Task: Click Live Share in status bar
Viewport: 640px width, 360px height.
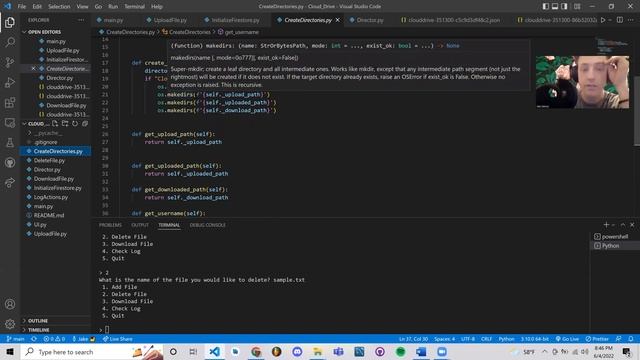Action: point(118,339)
